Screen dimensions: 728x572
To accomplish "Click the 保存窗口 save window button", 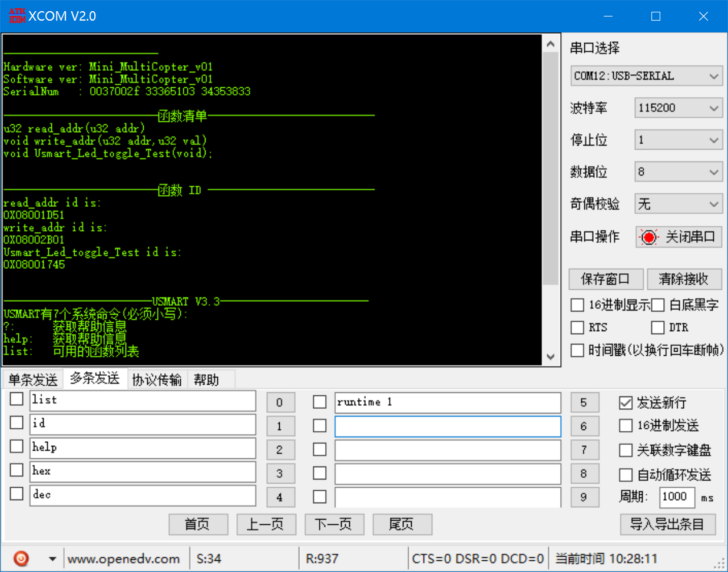I will [605, 279].
